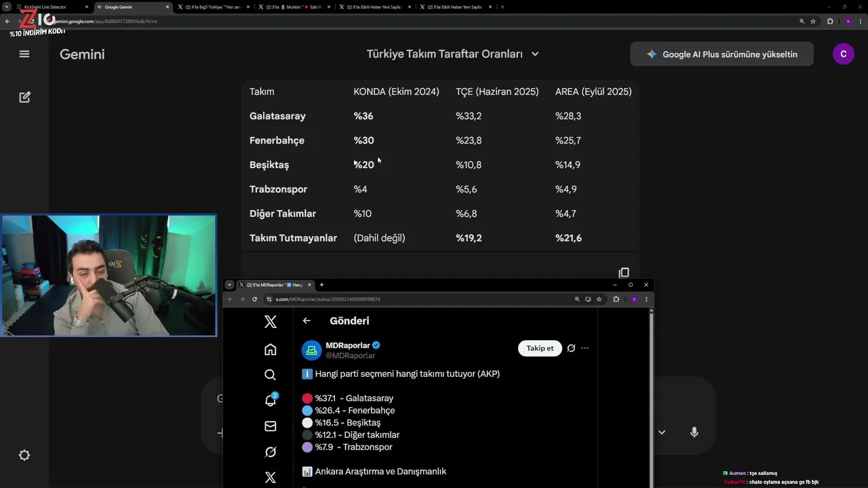Click the x.com address bar URL

(x=328, y=299)
